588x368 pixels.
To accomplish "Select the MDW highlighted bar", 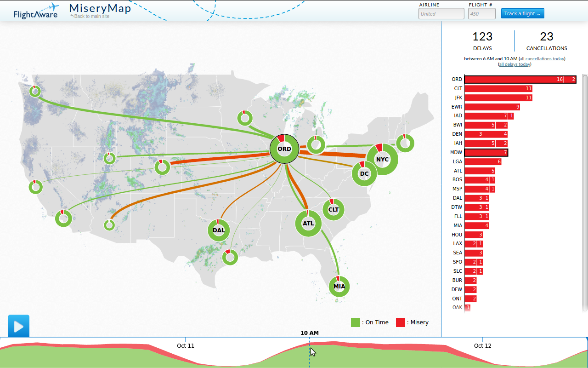I will (x=486, y=152).
